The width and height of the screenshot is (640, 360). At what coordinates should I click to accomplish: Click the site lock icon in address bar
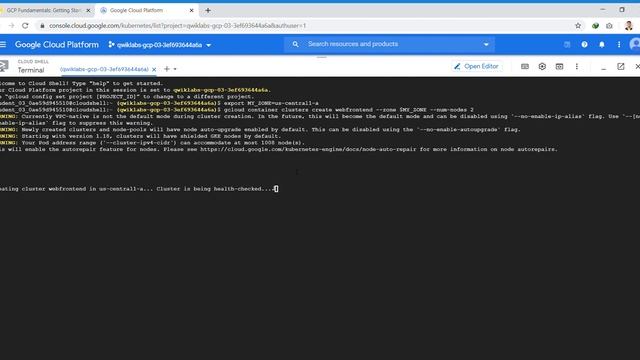(x=42, y=26)
